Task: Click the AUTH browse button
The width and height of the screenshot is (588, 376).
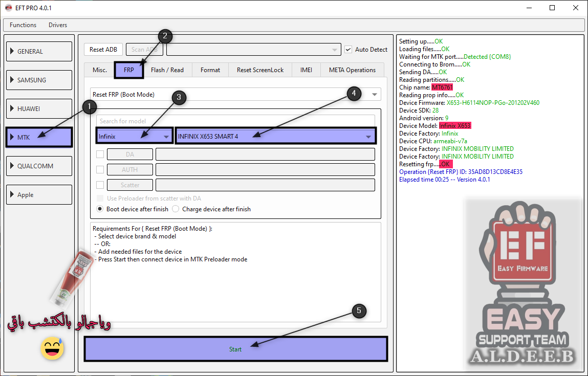Action: pos(130,169)
